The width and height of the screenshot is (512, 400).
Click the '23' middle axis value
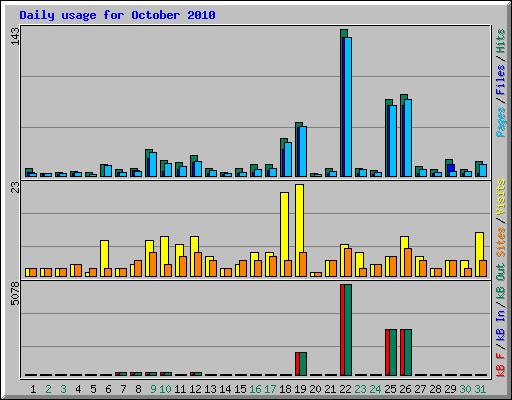tap(15, 188)
